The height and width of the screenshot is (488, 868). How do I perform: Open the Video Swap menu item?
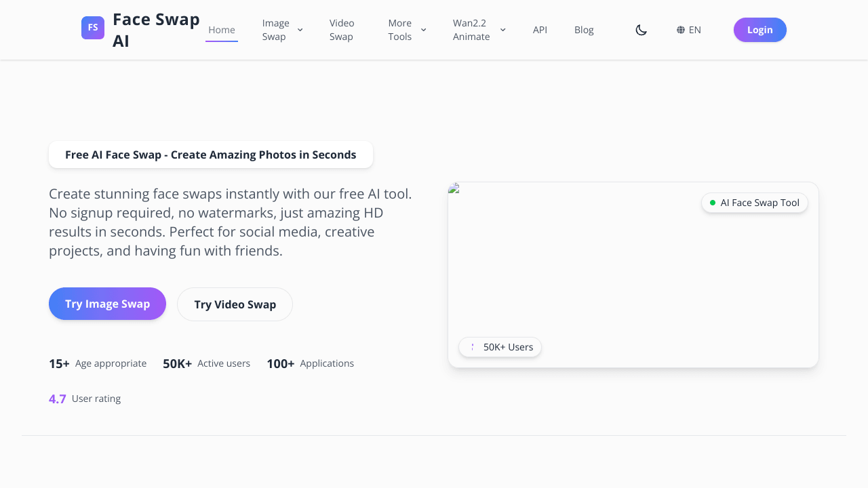tap(342, 30)
